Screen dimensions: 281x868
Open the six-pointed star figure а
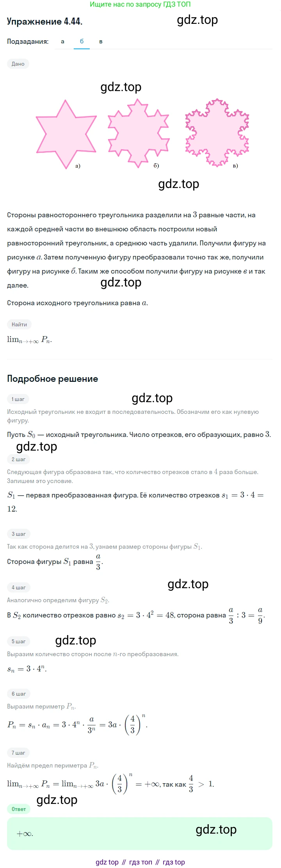coord(66,134)
